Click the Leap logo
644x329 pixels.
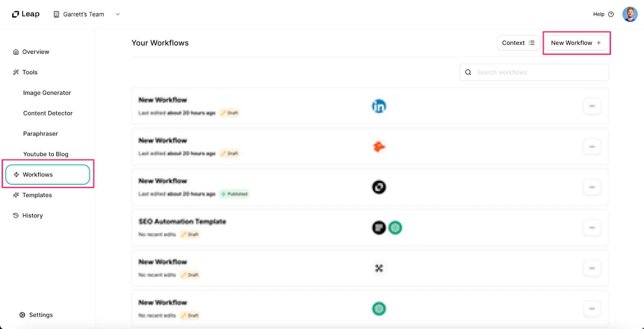[26, 14]
